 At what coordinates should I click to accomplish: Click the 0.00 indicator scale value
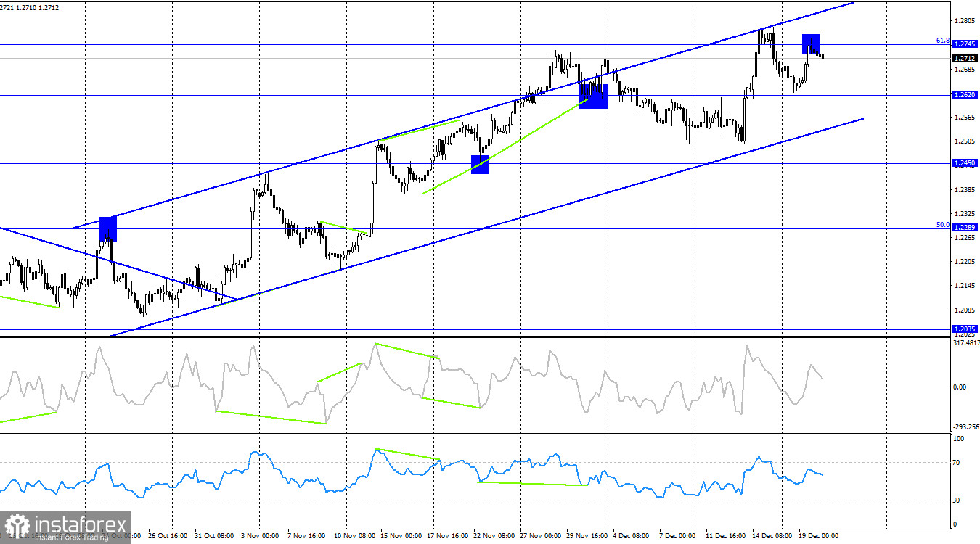[960, 387]
